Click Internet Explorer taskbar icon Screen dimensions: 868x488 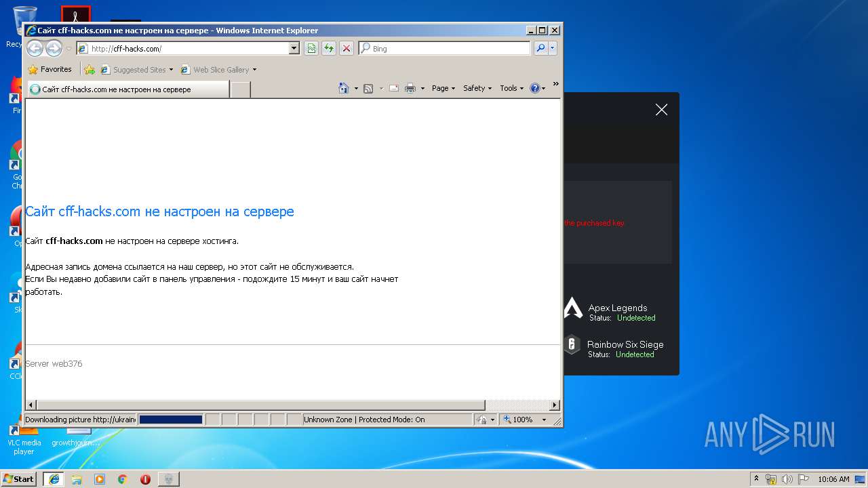(54, 479)
